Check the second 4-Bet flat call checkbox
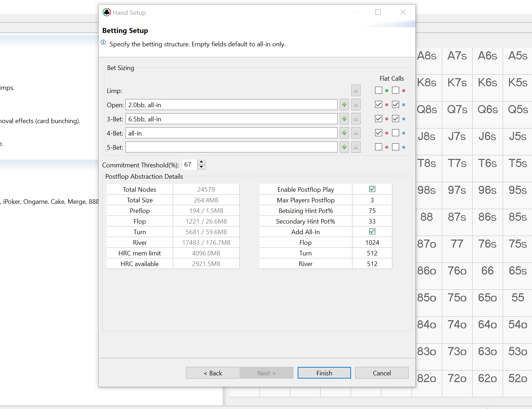This screenshot has width=532, height=409. click(396, 133)
